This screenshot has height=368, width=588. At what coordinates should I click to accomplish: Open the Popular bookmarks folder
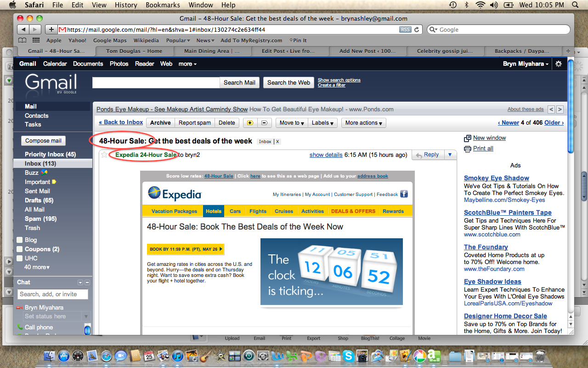(x=178, y=40)
